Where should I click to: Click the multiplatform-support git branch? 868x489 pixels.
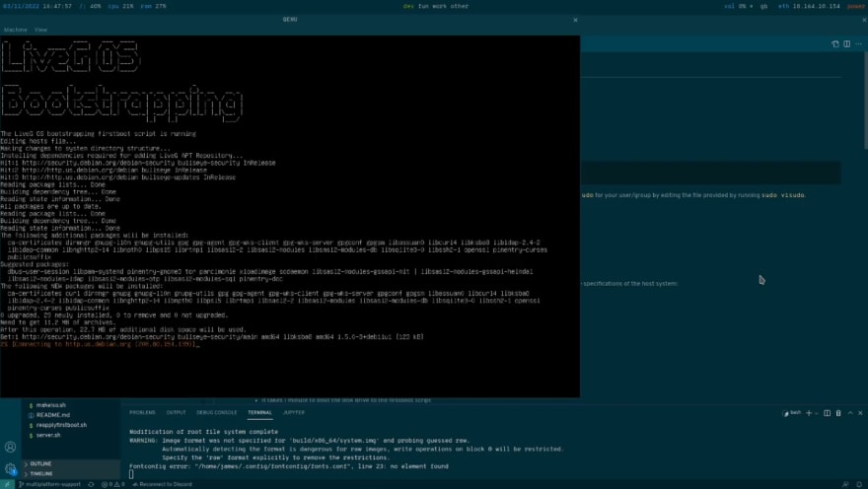(x=50, y=484)
